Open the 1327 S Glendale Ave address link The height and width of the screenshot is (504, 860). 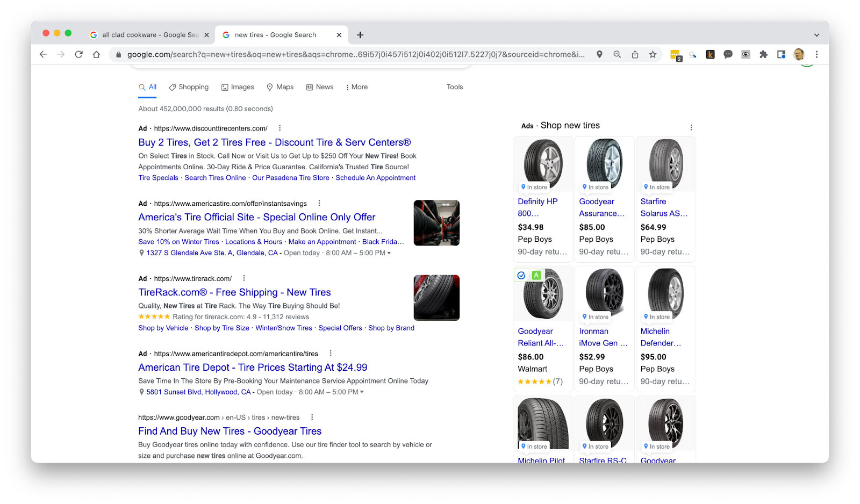click(212, 253)
